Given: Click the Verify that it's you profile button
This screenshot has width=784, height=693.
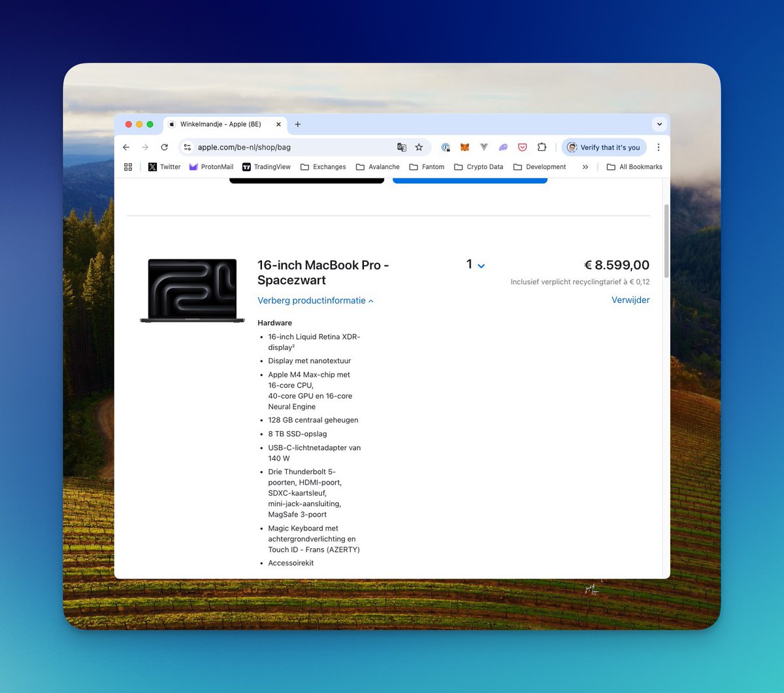Looking at the screenshot, I should pyautogui.click(x=604, y=148).
